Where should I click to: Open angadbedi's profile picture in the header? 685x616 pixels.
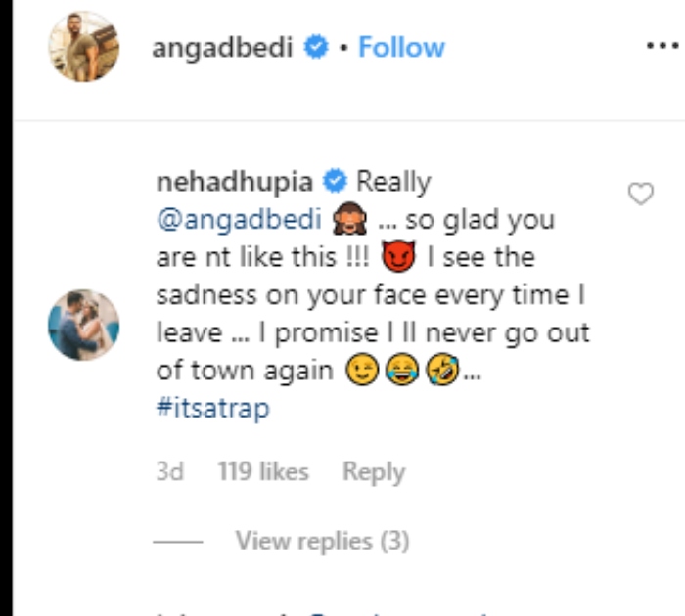tap(84, 47)
